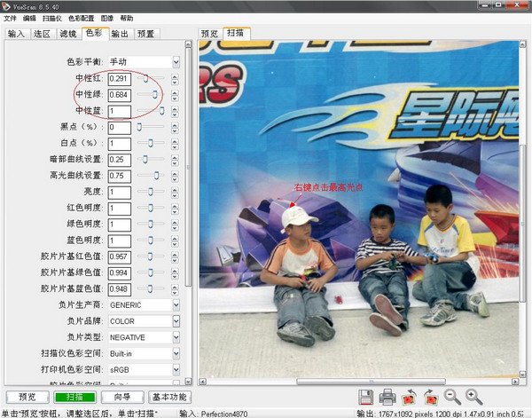Rotate image right using rotate icon
The height and width of the screenshot is (418, 532).
coord(431,398)
